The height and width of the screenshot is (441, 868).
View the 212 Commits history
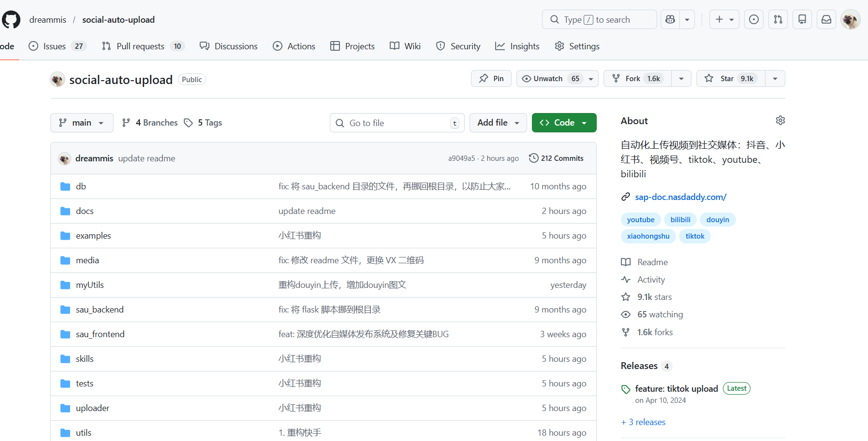point(556,158)
